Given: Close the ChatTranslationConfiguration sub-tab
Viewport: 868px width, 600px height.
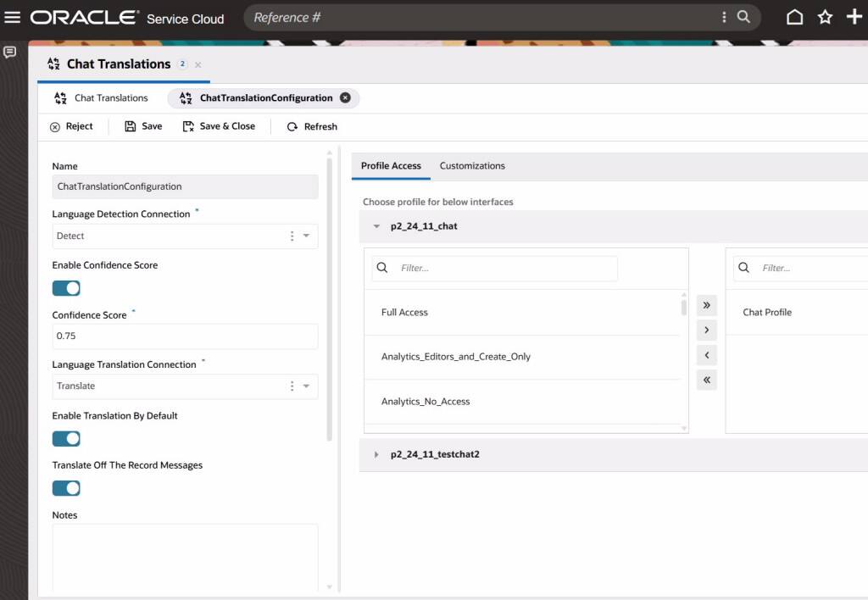Looking at the screenshot, I should point(345,98).
